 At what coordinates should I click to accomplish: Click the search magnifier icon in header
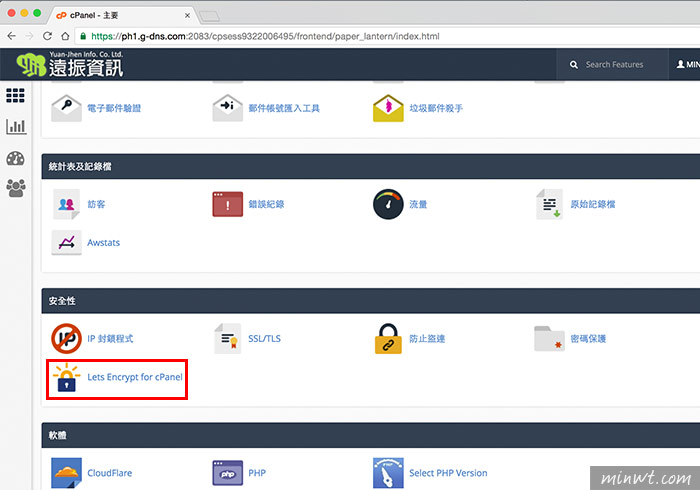tap(574, 65)
